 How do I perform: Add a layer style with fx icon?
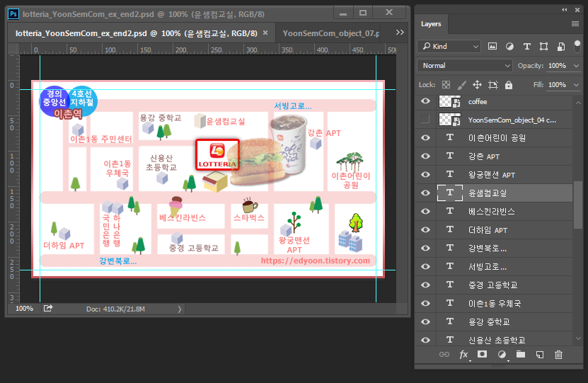point(464,355)
